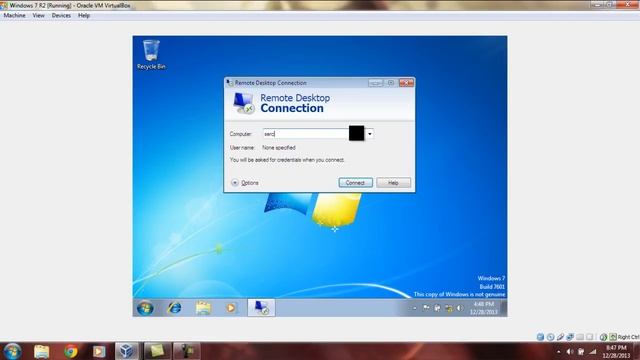
Task: Launch Google Chrome from host taskbar
Action: pyautogui.click(x=71, y=351)
